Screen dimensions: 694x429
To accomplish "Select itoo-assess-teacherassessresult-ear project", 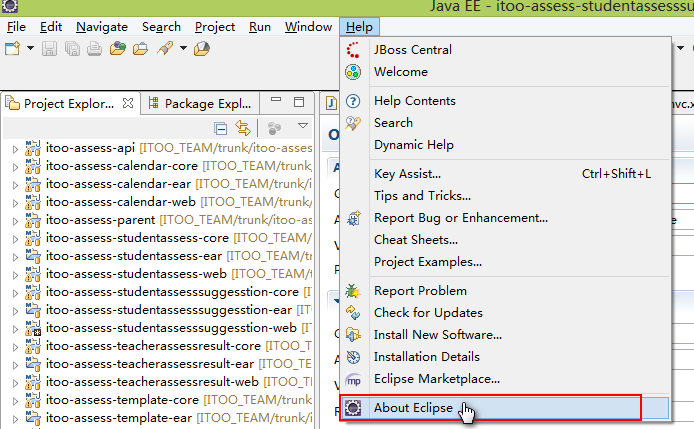I will pyautogui.click(x=150, y=364).
